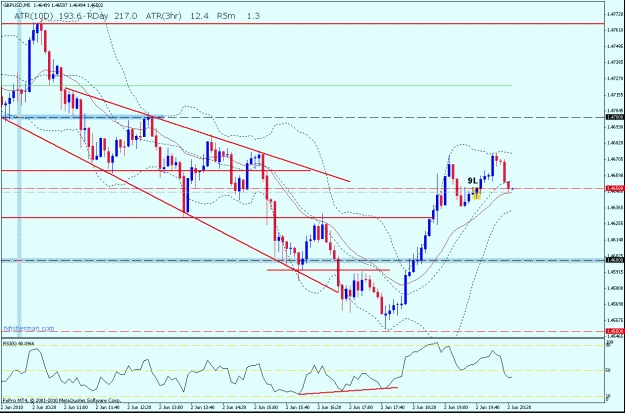Select the ATR(10D) label

tap(32, 16)
